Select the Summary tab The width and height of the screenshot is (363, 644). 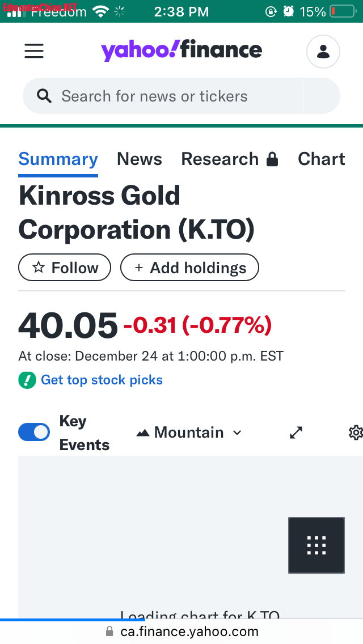click(58, 159)
